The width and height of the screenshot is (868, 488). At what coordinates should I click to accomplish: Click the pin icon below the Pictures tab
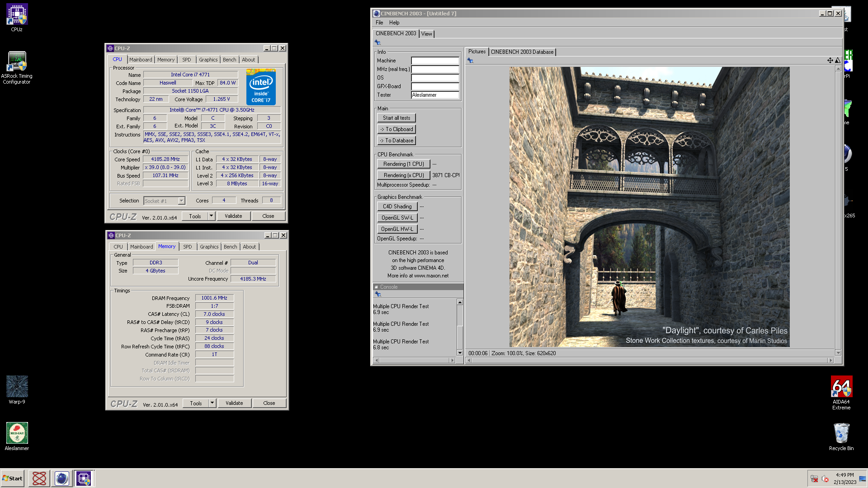(470, 61)
